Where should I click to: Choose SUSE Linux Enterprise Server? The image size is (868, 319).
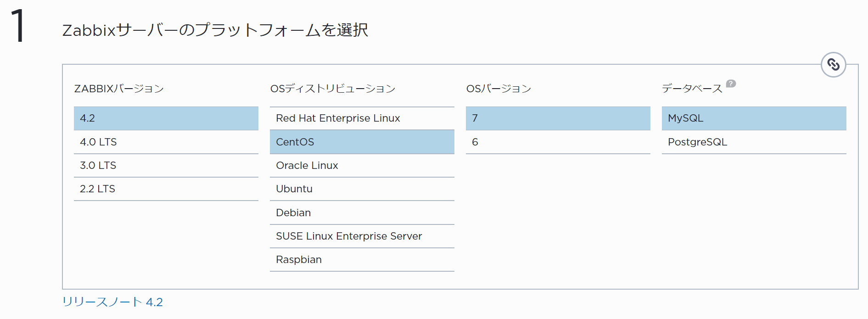pyautogui.click(x=362, y=236)
